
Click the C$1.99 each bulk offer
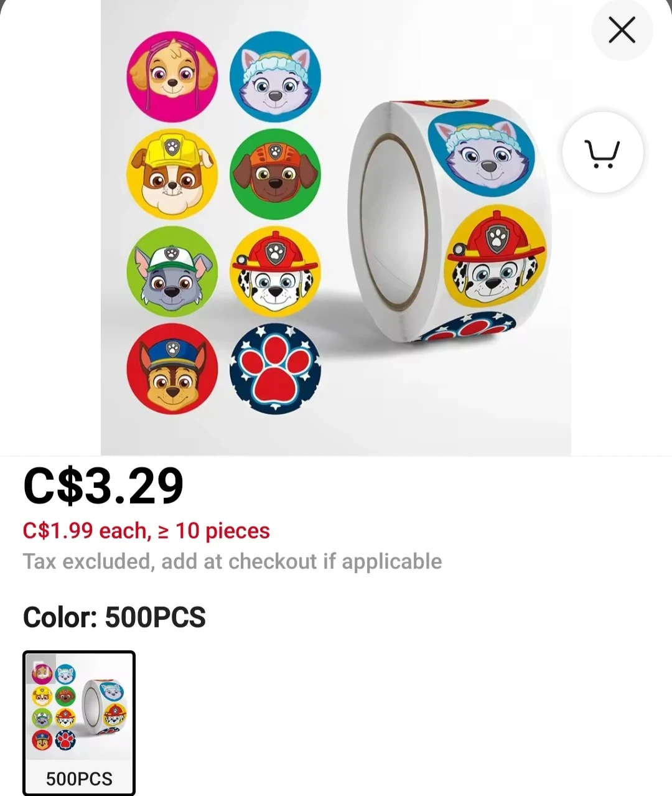(x=146, y=531)
